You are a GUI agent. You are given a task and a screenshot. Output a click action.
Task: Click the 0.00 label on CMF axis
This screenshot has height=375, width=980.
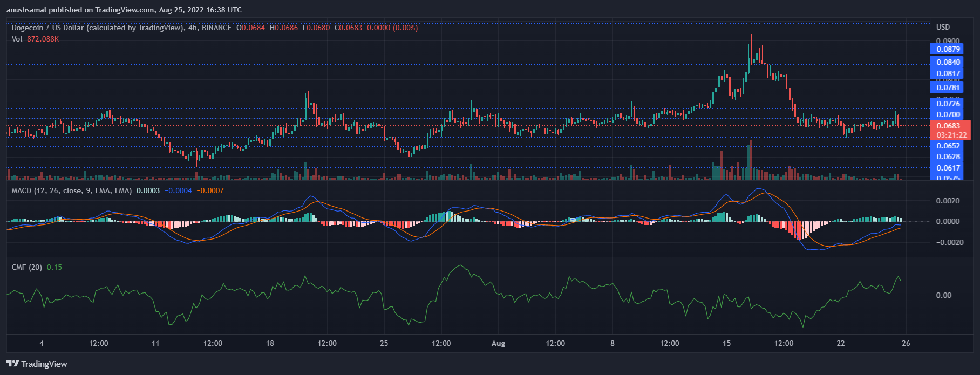pos(944,295)
